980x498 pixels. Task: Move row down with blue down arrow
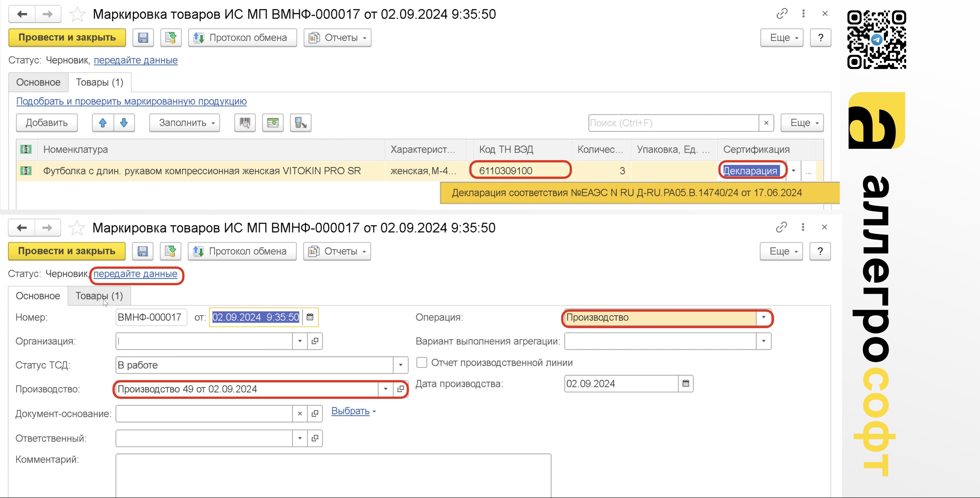coord(124,123)
